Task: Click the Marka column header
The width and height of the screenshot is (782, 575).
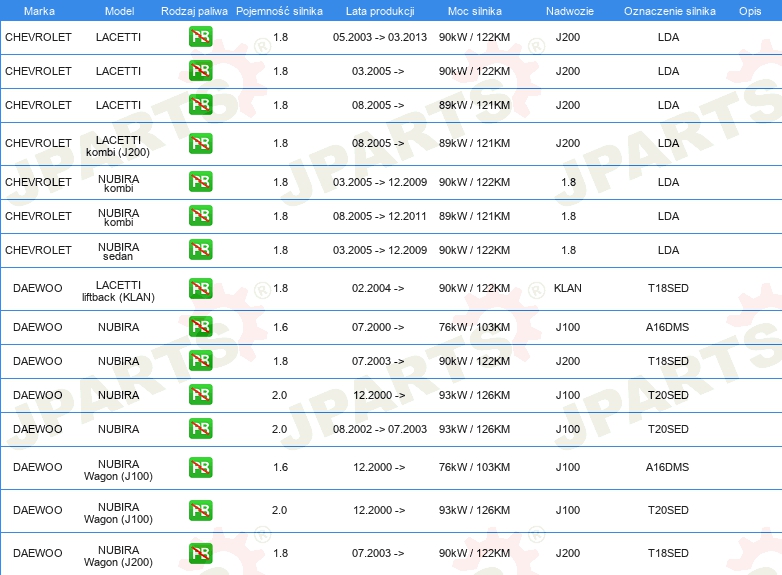Action: (x=39, y=11)
